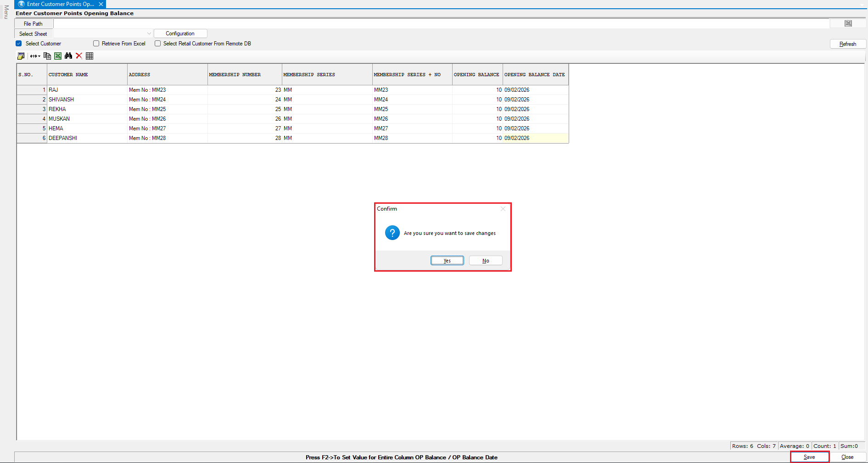Click the grid layout toolbar icon
This screenshot has height=463, width=868.
click(90, 56)
